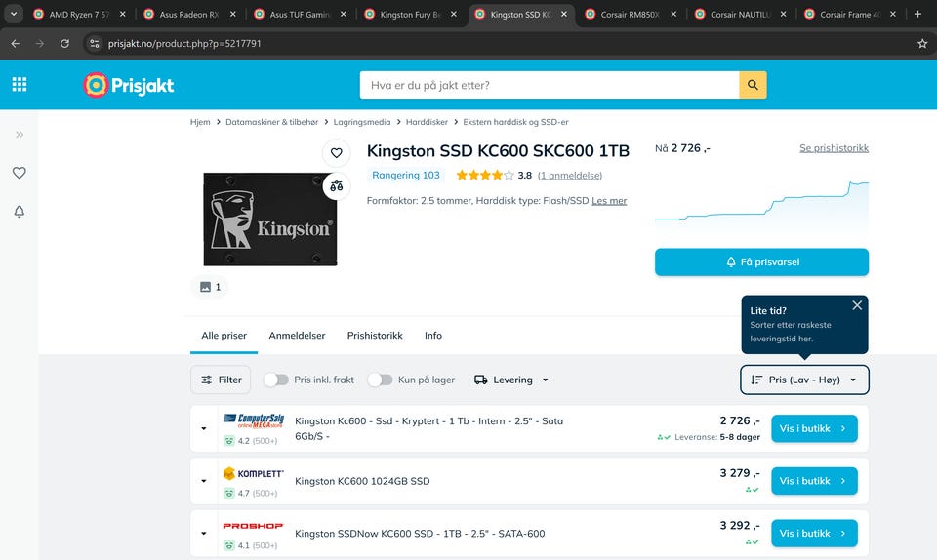Screen dimensions: 937x560
Task: Click the 'Rangering 103' badge
Action: 406,175
